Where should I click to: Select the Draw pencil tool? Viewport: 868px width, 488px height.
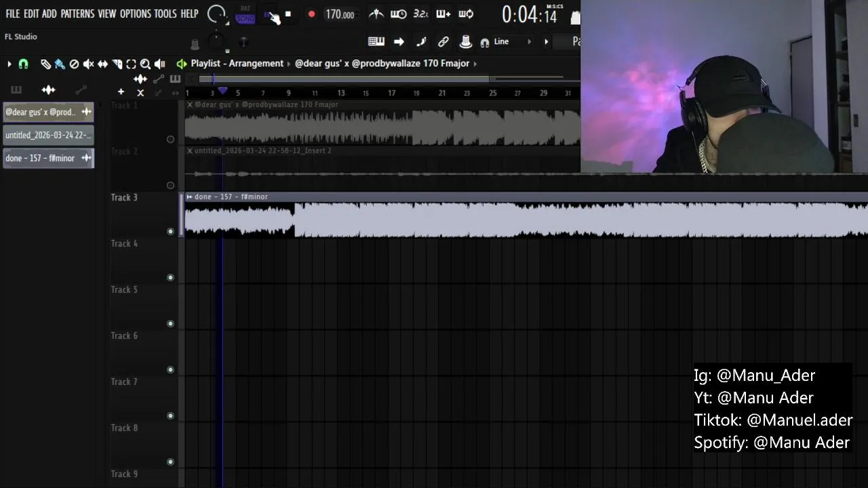click(x=45, y=64)
